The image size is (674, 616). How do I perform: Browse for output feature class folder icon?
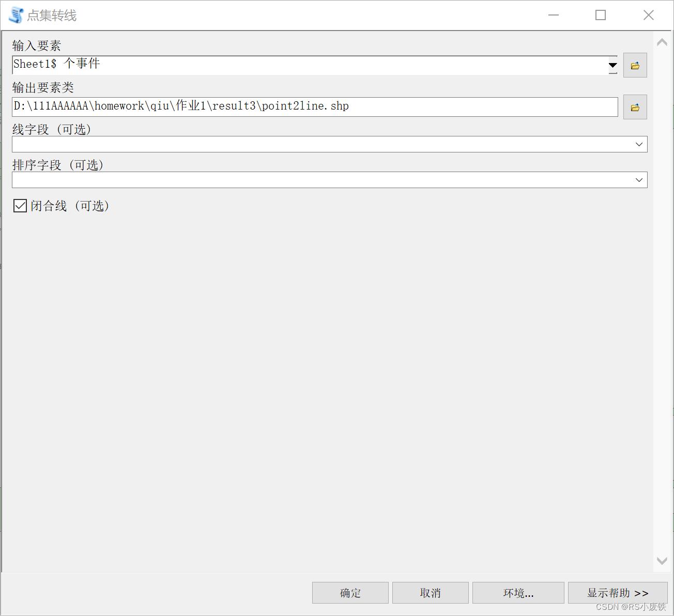click(x=635, y=107)
